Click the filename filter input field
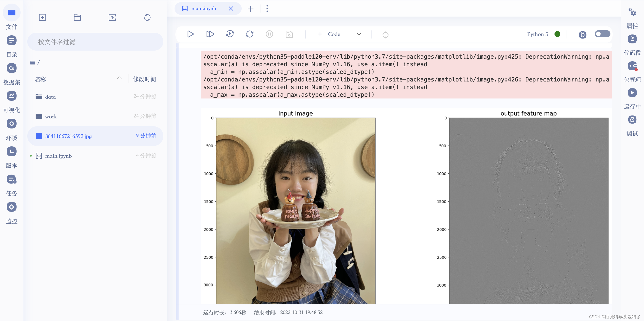This screenshot has height=321, width=644. (x=95, y=42)
